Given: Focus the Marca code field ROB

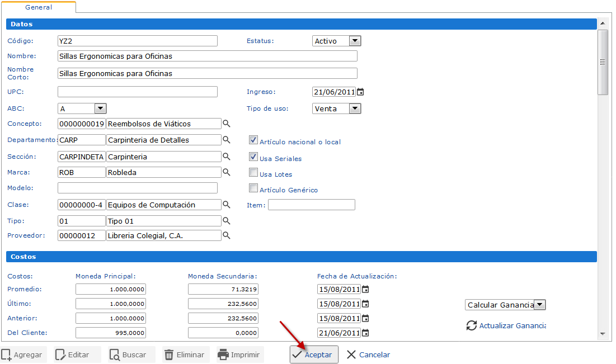Looking at the screenshot, I should coord(81,172).
